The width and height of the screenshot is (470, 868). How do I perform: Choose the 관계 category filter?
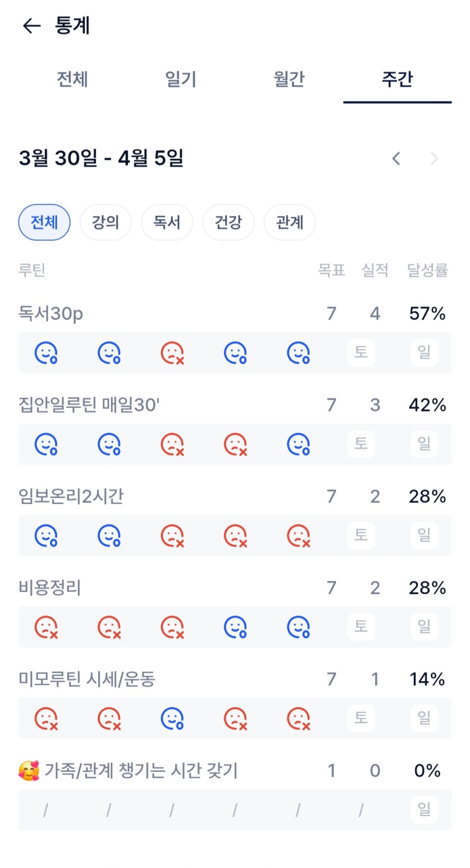tap(290, 222)
